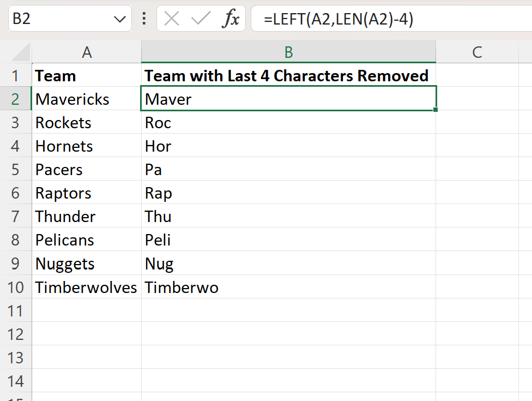Select column C header

point(477,51)
